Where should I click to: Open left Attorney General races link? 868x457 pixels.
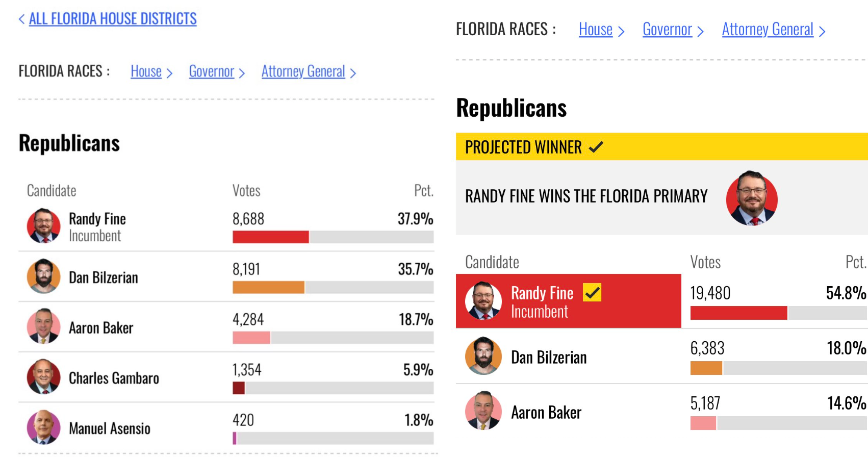point(303,71)
